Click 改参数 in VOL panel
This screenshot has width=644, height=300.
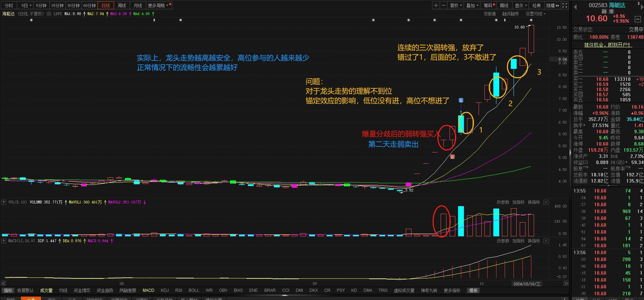503,202
